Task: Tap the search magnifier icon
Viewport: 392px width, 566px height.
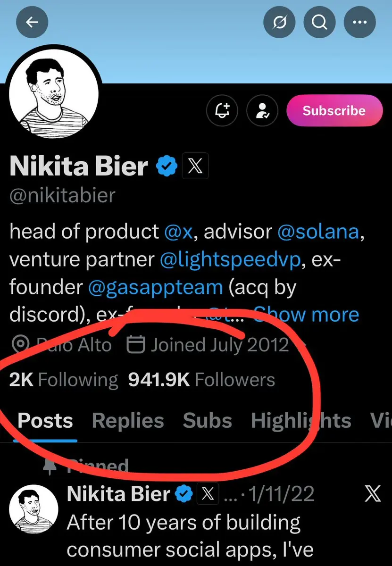Action: pos(319,22)
